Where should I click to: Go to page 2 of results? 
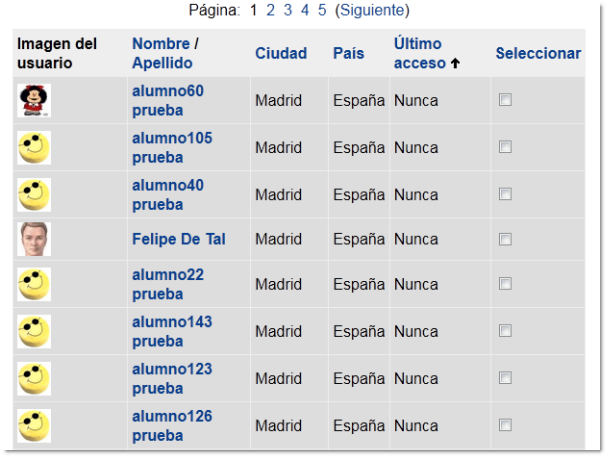click(x=270, y=11)
